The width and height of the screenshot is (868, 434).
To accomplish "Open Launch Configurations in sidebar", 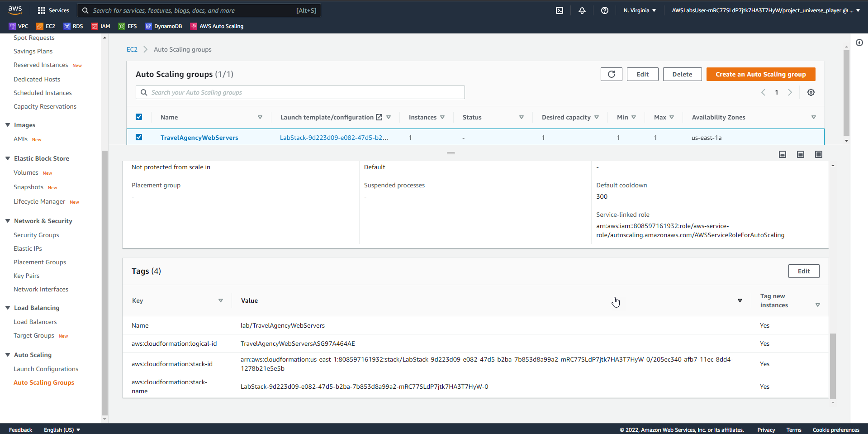I will coord(46,369).
